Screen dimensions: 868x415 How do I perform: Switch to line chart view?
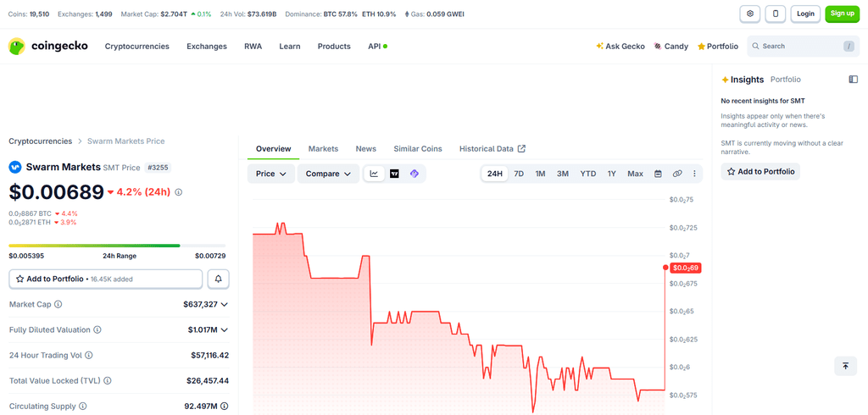coord(374,174)
